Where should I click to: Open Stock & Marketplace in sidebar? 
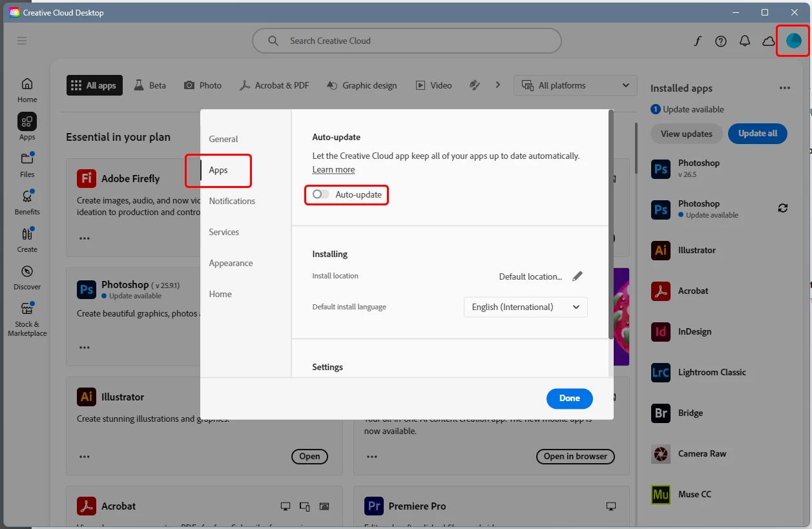[x=27, y=319]
